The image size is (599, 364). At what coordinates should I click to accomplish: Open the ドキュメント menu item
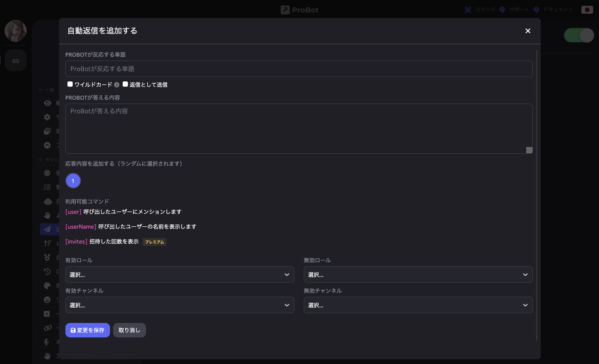pos(558,9)
